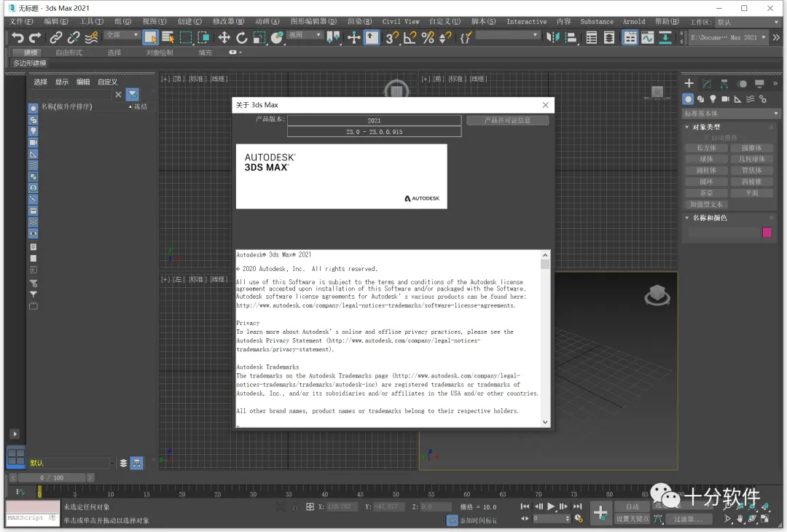Click the 球体 primitive button
The width and height of the screenshot is (787, 532).
click(x=706, y=159)
